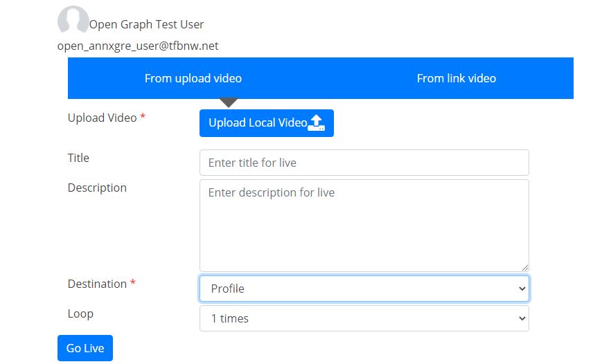Click the Title input field
Screen dimensions: 593x364
(364, 163)
